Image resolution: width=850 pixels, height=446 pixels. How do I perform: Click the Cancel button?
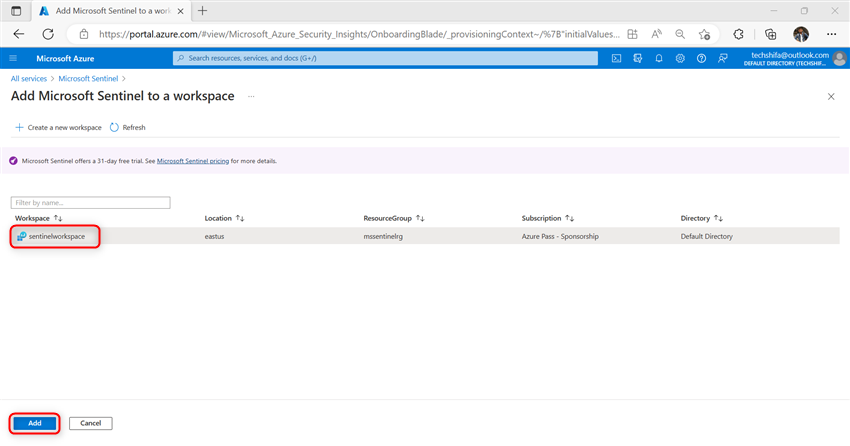91,423
